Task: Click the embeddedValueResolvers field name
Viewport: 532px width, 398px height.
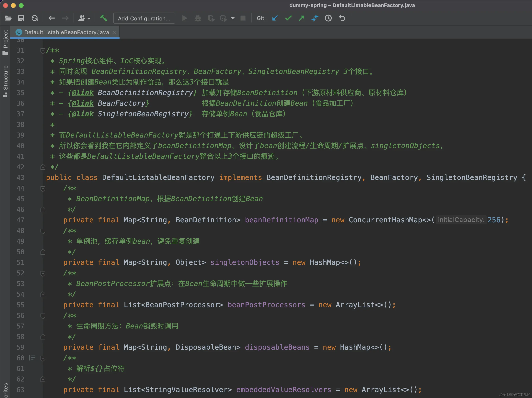Action: click(x=283, y=390)
